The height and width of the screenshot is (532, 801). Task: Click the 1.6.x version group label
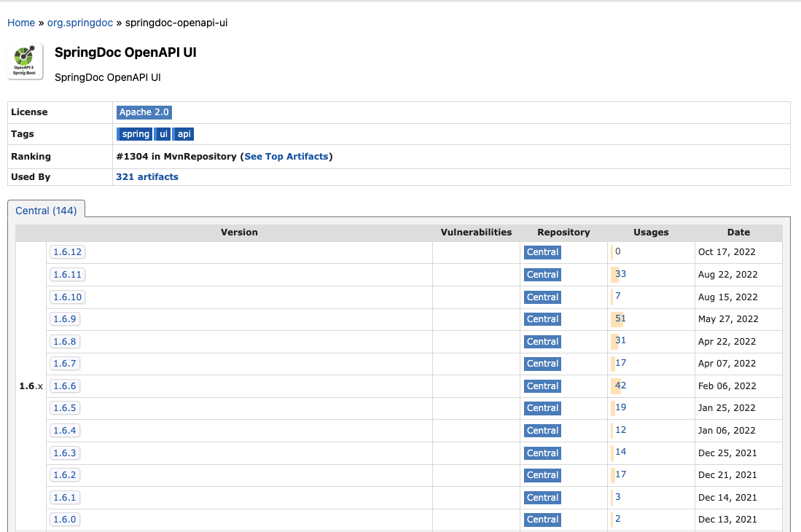click(31, 386)
